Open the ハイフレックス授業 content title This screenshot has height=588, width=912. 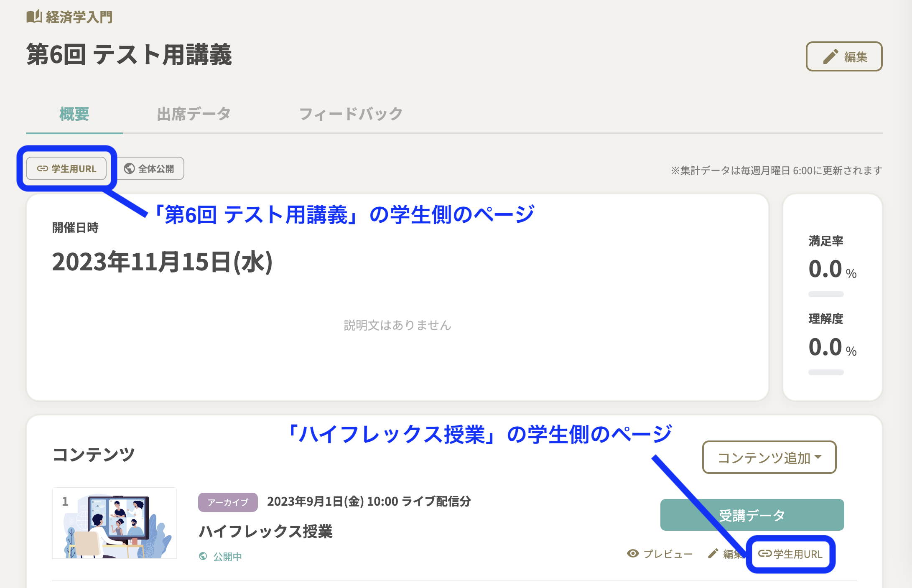pos(265,532)
